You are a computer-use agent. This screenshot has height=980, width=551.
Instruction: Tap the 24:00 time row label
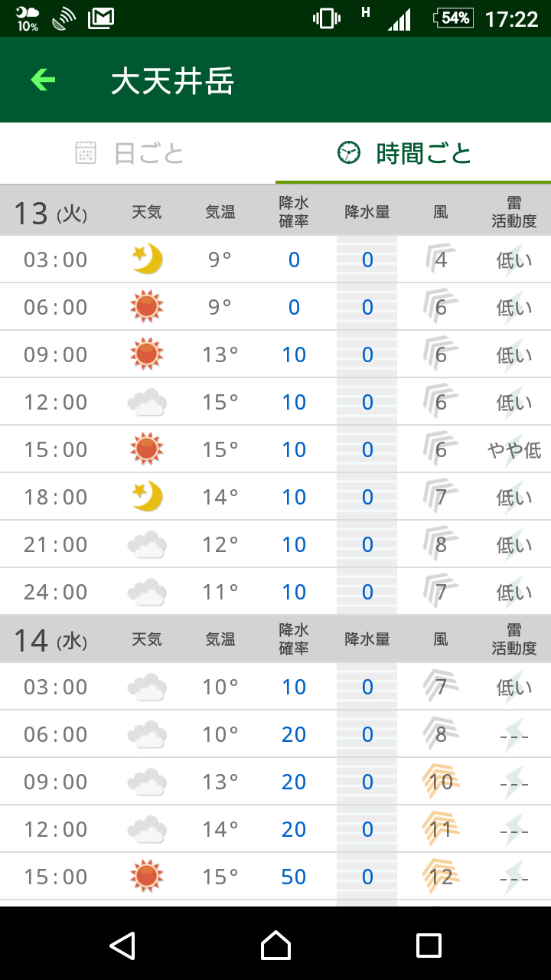click(56, 592)
